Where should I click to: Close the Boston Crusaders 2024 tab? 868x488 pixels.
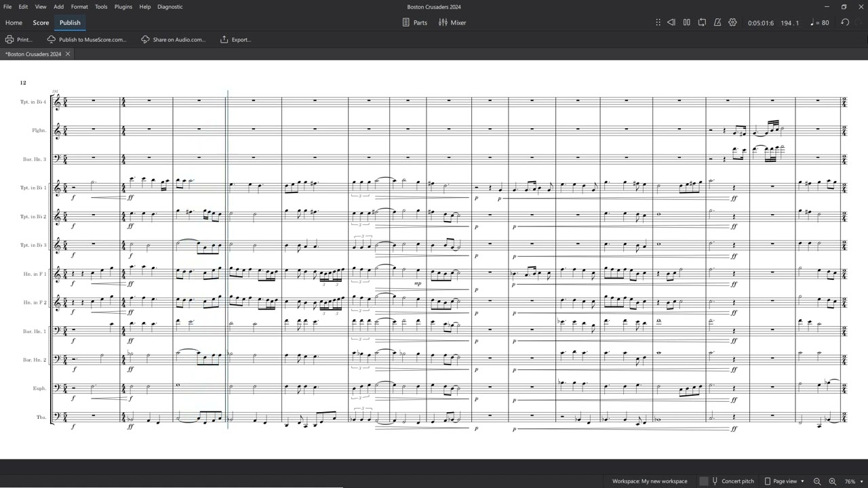68,54
